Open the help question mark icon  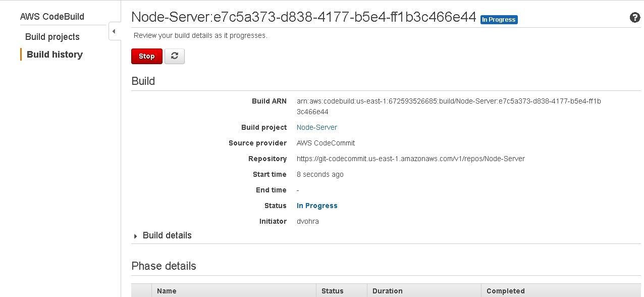pos(635,18)
